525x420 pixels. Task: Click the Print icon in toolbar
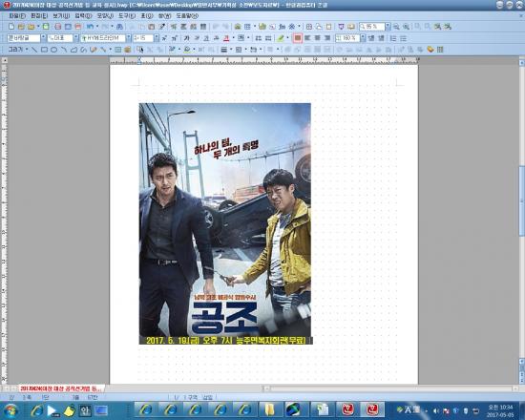point(58,27)
